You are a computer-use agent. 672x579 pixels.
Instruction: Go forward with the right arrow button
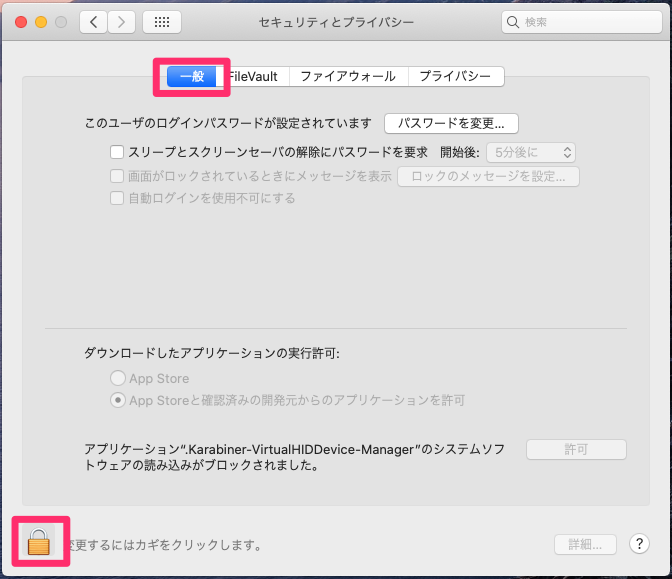121,22
